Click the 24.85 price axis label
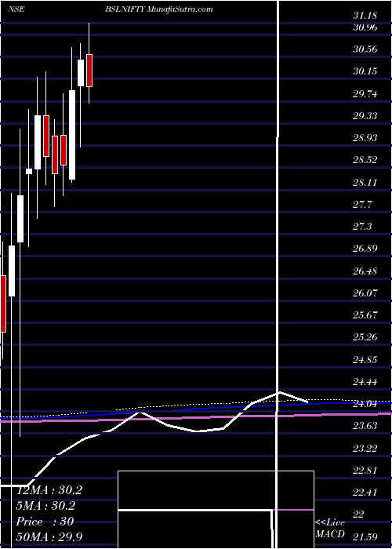 coord(365,359)
